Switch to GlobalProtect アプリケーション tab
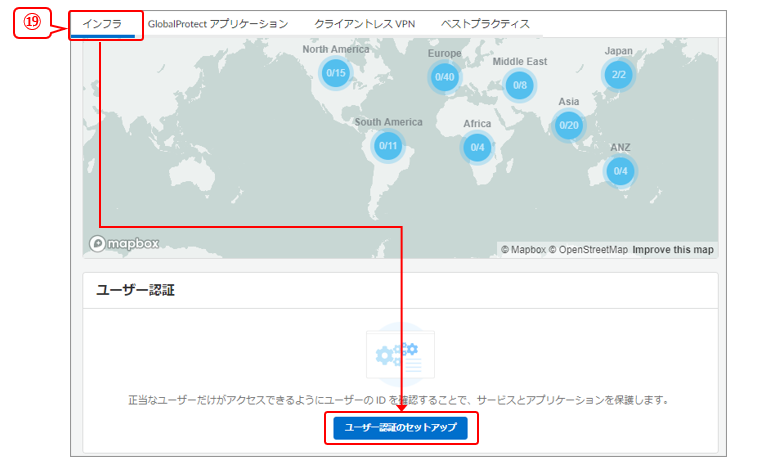This screenshot has width=778, height=463. 218,24
